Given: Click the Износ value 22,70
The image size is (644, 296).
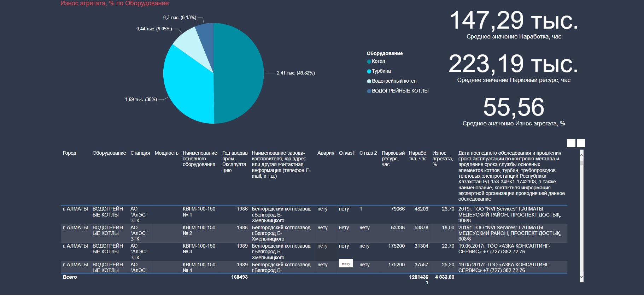Looking at the screenshot, I should 448,246.
